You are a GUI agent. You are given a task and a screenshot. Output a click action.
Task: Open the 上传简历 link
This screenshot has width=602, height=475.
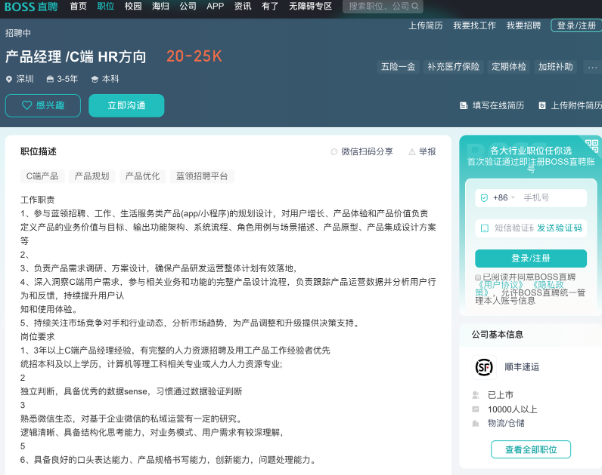pyautogui.click(x=425, y=25)
